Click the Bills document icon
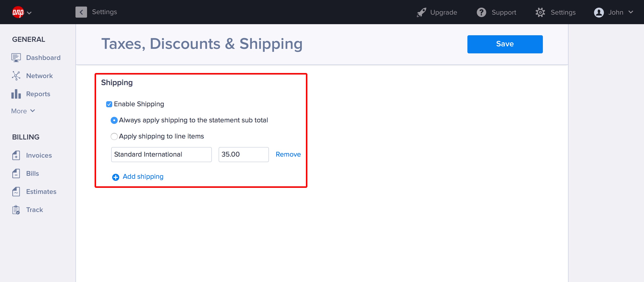The image size is (644, 282). pos(16,173)
